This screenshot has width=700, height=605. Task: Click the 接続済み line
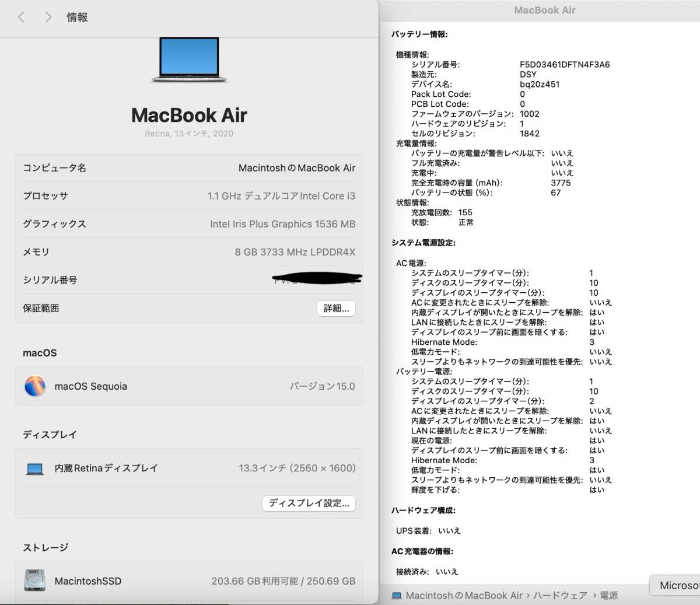427,572
